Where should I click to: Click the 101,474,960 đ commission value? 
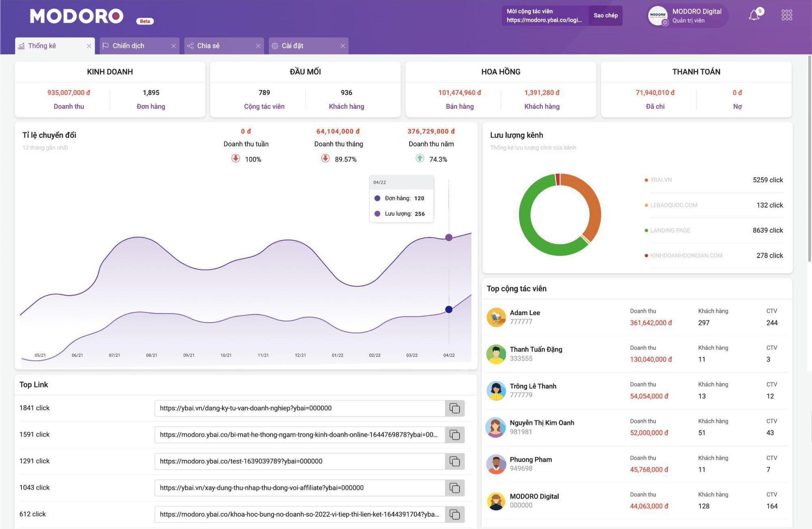[x=460, y=93]
